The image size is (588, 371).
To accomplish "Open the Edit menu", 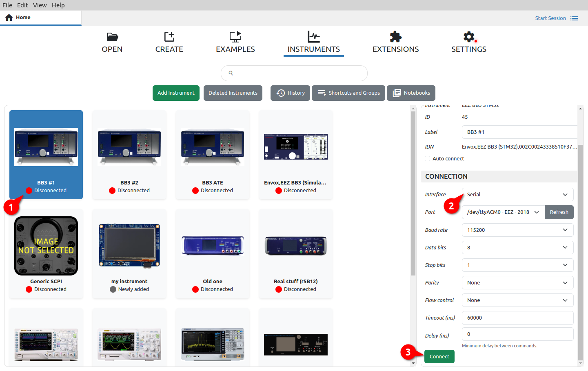I will tap(22, 5).
